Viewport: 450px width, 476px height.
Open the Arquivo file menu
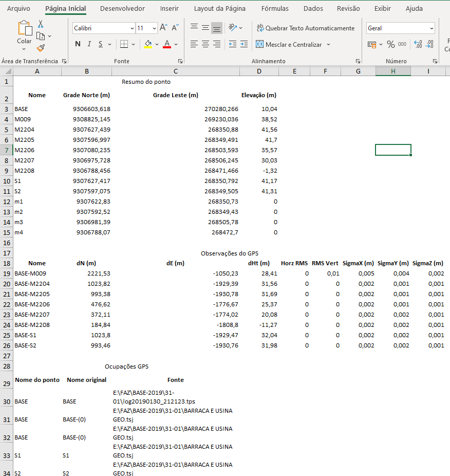(18, 9)
